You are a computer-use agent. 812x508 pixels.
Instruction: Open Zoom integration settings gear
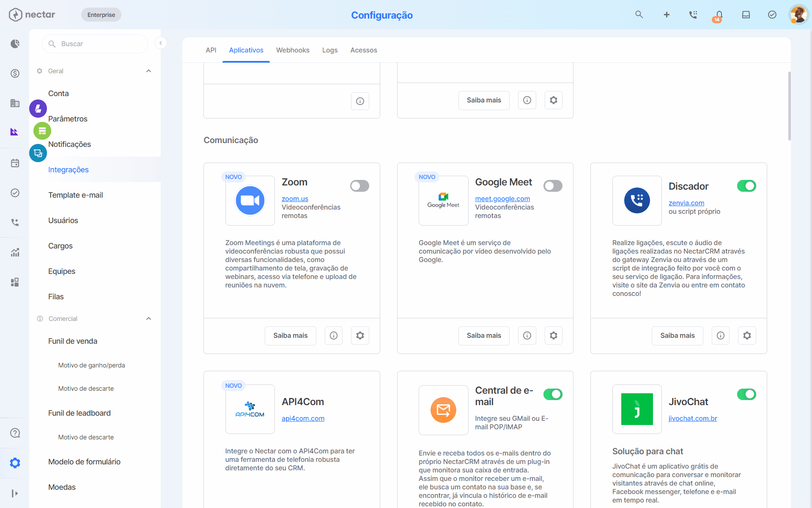tap(360, 336)
